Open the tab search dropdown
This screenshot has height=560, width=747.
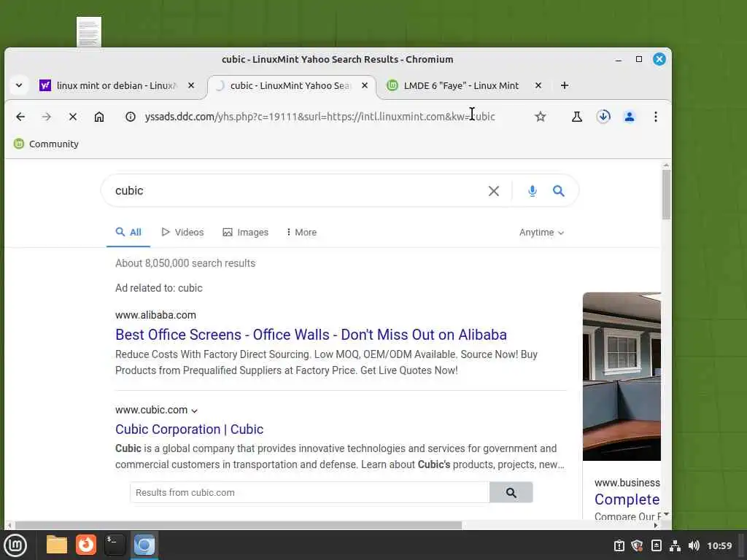(19, 85)
